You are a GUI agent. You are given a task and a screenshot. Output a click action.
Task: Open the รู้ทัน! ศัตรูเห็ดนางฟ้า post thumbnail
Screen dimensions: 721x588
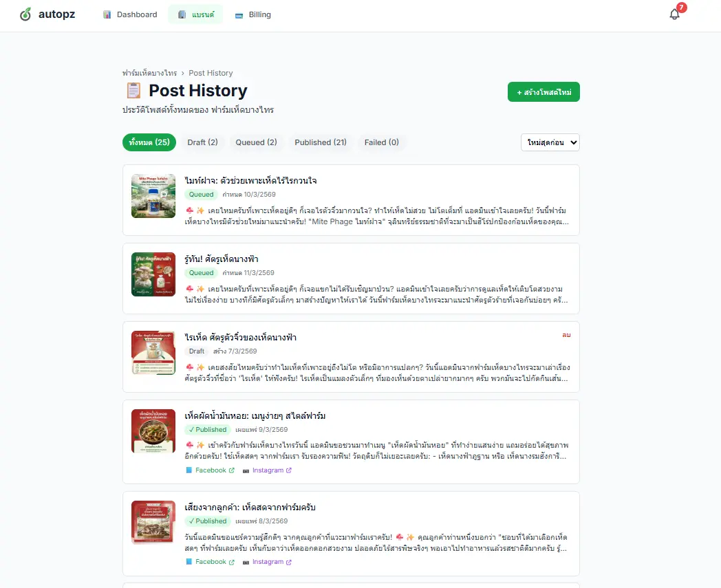153,274
